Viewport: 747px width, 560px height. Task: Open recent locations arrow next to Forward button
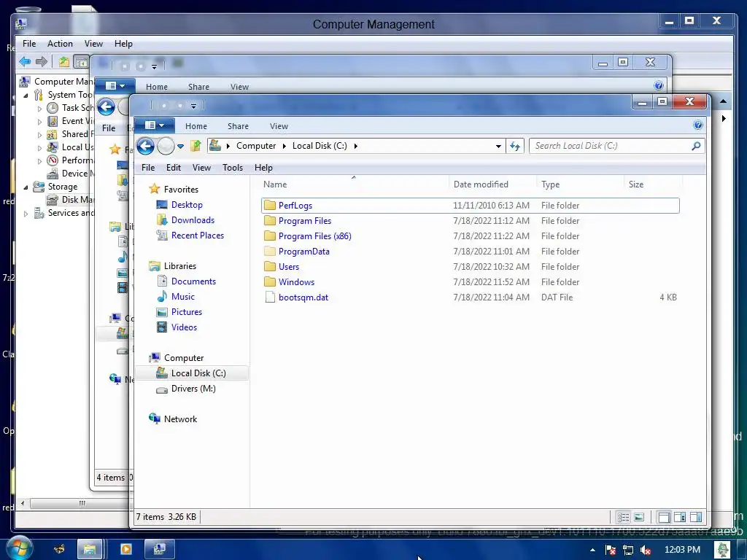pos(181,146)
